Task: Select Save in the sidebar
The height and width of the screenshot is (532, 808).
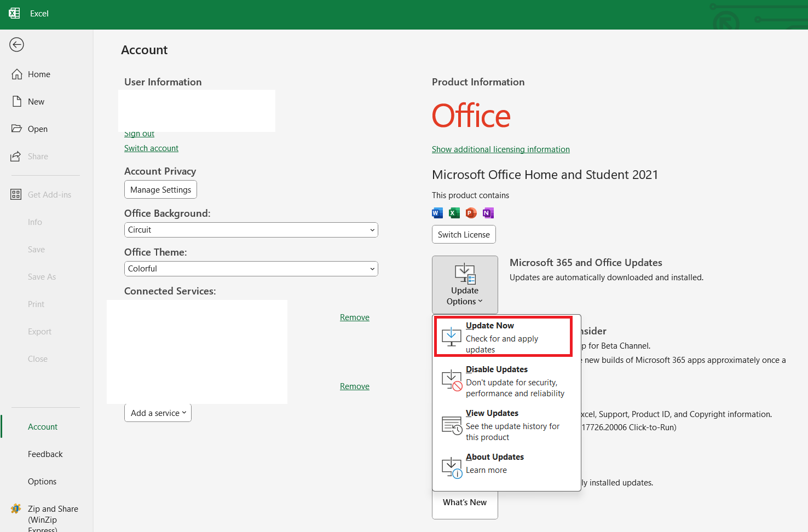Action: click(37, 250)
